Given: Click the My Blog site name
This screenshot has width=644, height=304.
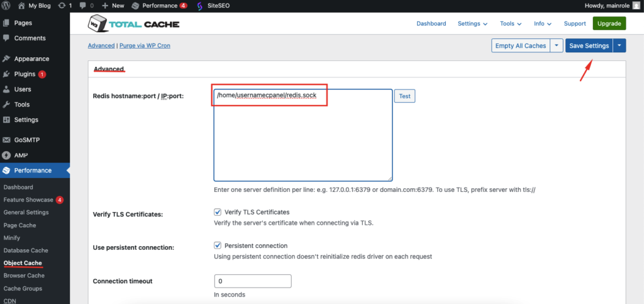Looking at the screenshot, I should pos(40,6).
